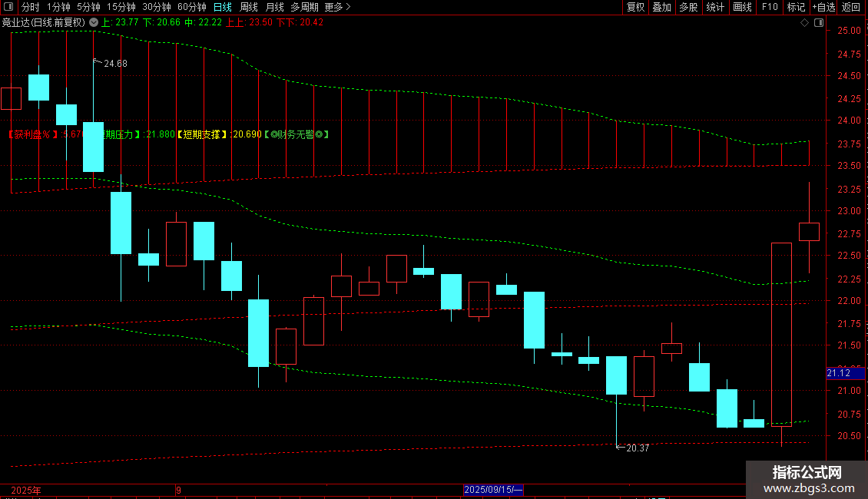Screen dimensions: 868x499
Task: Click the 上上: 23.50 value
Action: click(250, 23)
